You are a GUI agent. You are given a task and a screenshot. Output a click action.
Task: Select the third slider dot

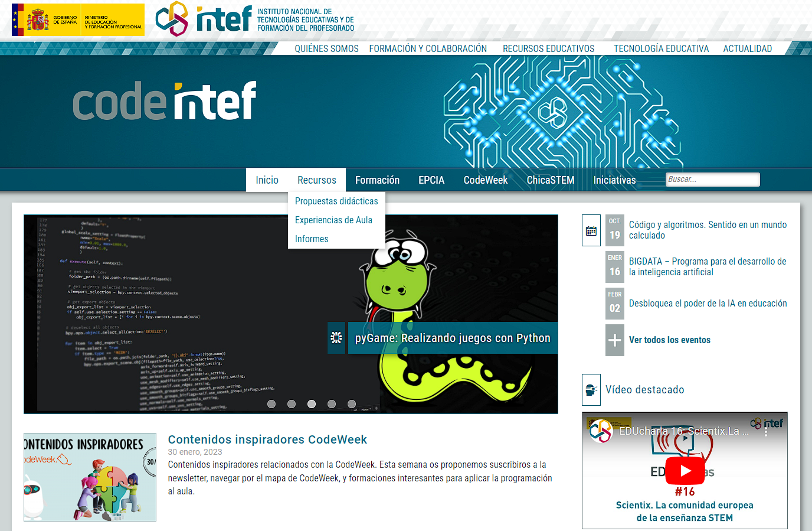pyautogui.click(x=312, y=404)
